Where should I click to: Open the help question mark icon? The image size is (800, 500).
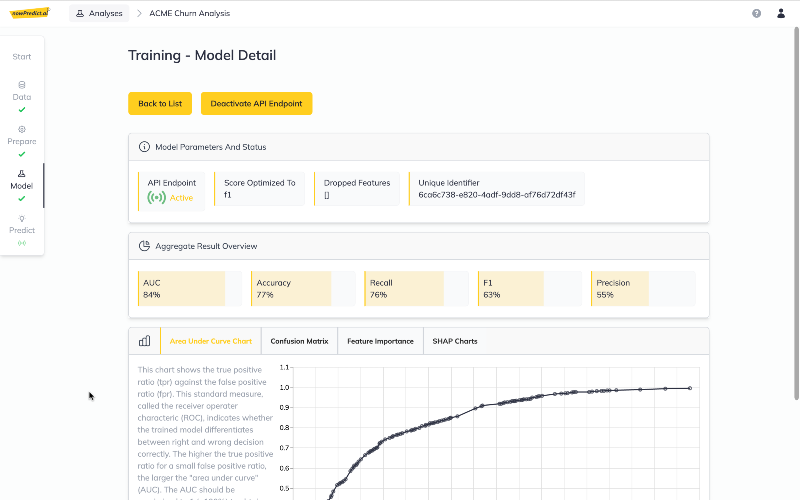(x=756, y=13)
